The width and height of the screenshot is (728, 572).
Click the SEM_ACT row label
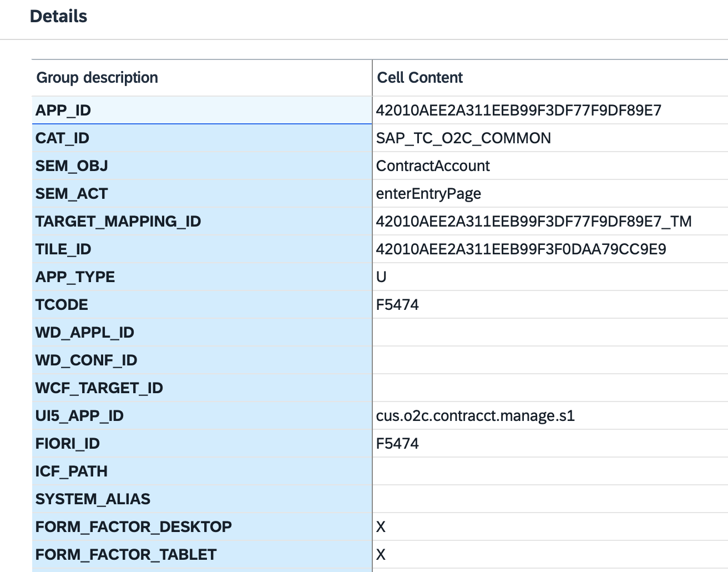(x=202, y=193)
